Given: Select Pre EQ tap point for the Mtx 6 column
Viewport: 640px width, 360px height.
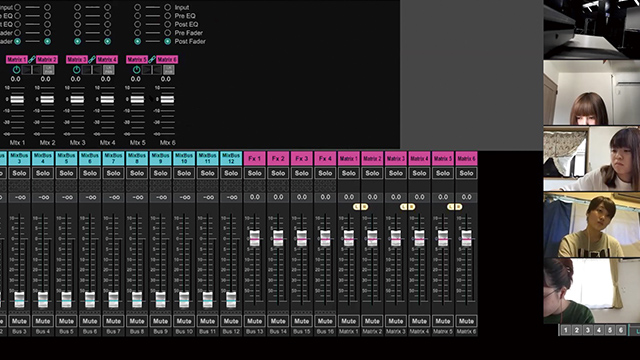Looking at the screenshot, I should (x=167, y=16).
